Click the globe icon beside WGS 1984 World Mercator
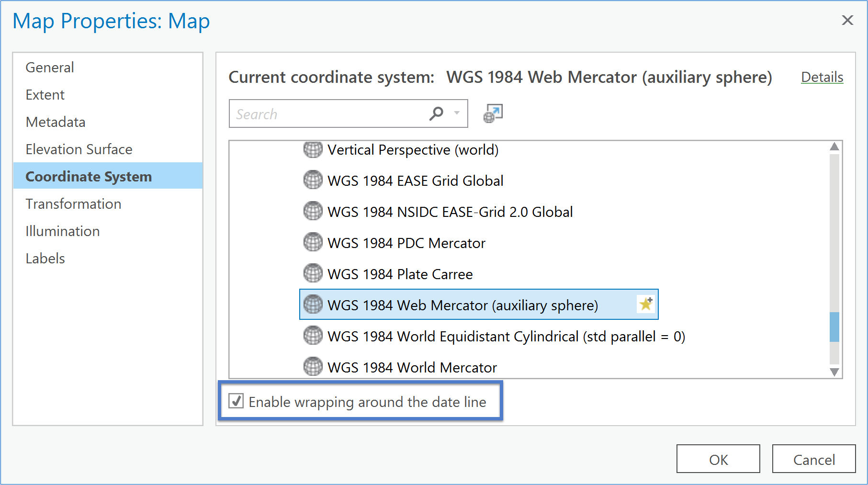Viewport: 868px width, 485px height. [313, 367]
